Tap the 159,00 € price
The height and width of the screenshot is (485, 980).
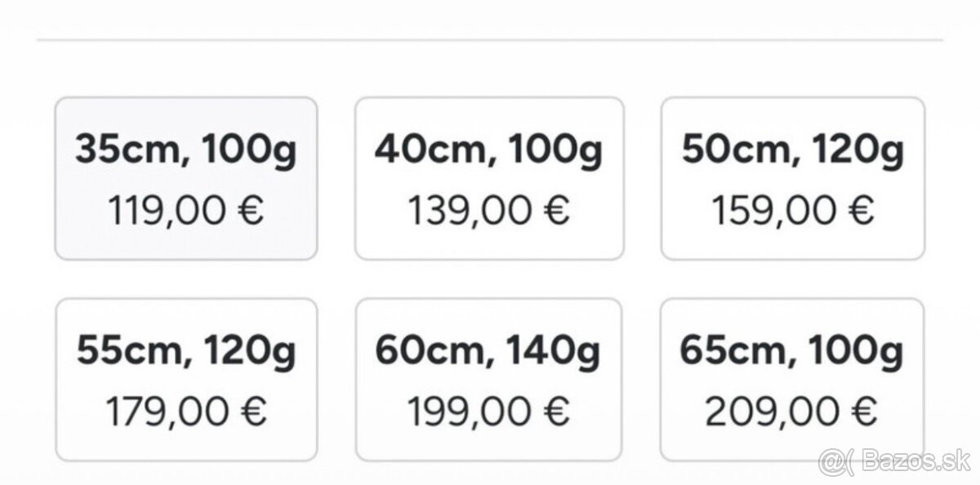pyautogui.click(x=793, y=211)
